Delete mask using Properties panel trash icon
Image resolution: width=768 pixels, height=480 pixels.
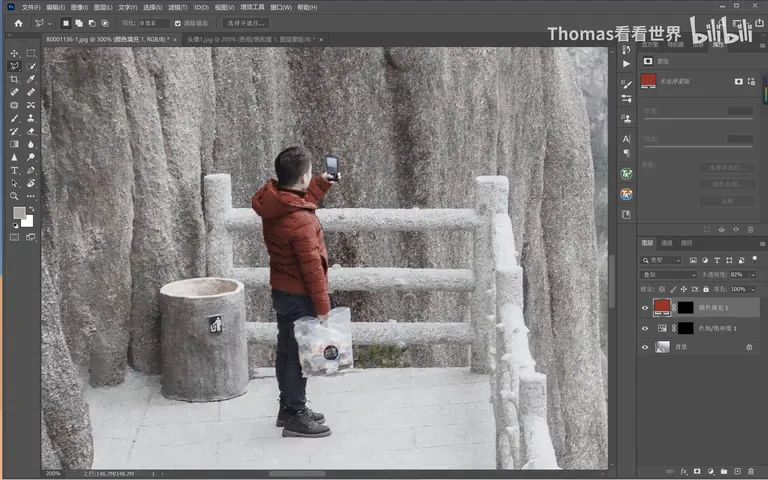750,229
